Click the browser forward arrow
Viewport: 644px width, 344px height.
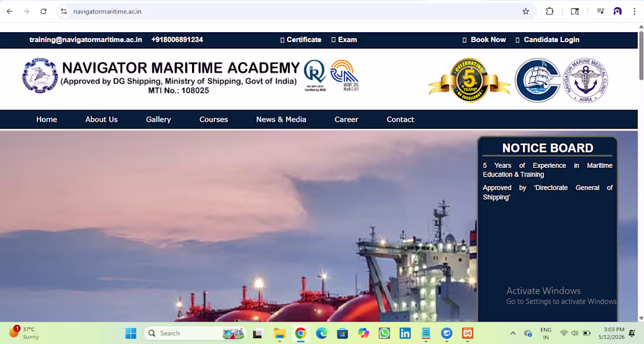(26, 12)
